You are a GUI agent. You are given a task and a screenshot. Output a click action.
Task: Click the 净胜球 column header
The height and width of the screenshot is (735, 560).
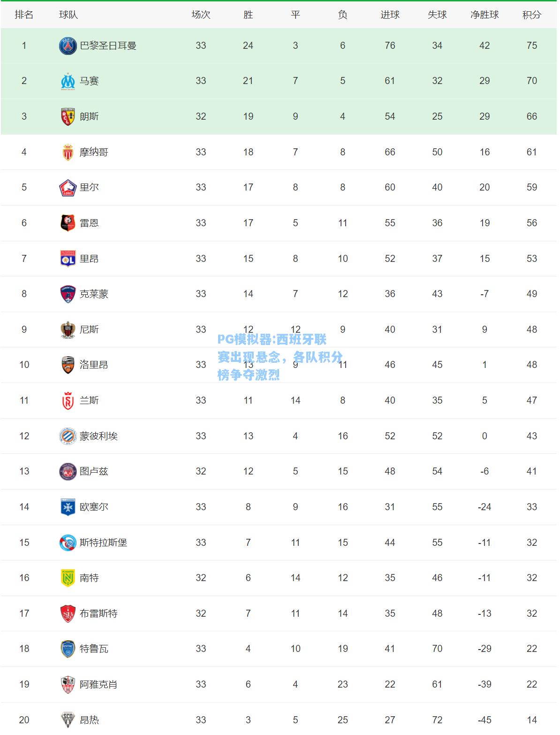click(x=484, y=15)
